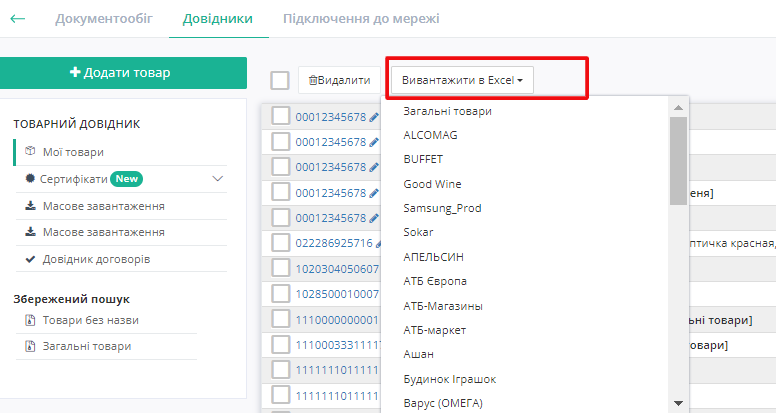
Task: Check the 1110003331111 row checkbox
Action: pyautogui.click(x=281, y=344)
